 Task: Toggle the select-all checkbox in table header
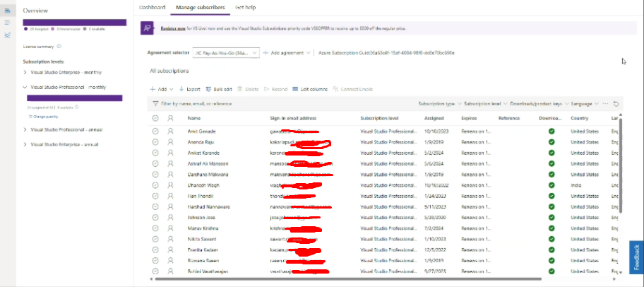[155, 119]
